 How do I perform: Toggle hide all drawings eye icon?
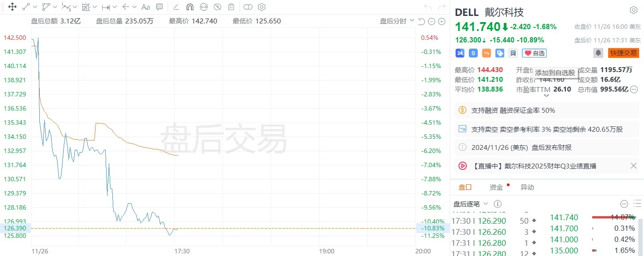(x=217, y=7)
